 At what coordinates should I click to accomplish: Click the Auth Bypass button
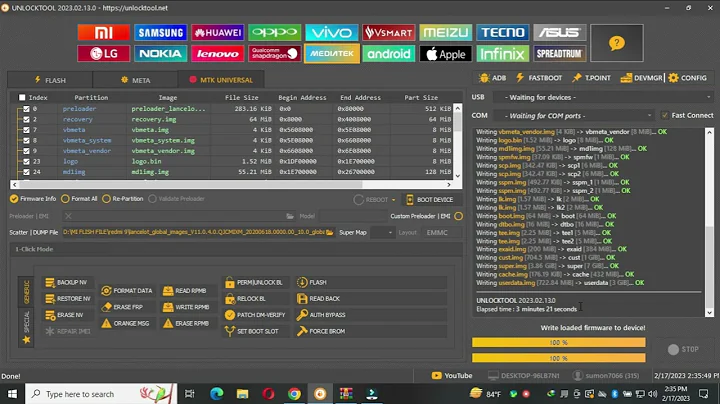371,315
